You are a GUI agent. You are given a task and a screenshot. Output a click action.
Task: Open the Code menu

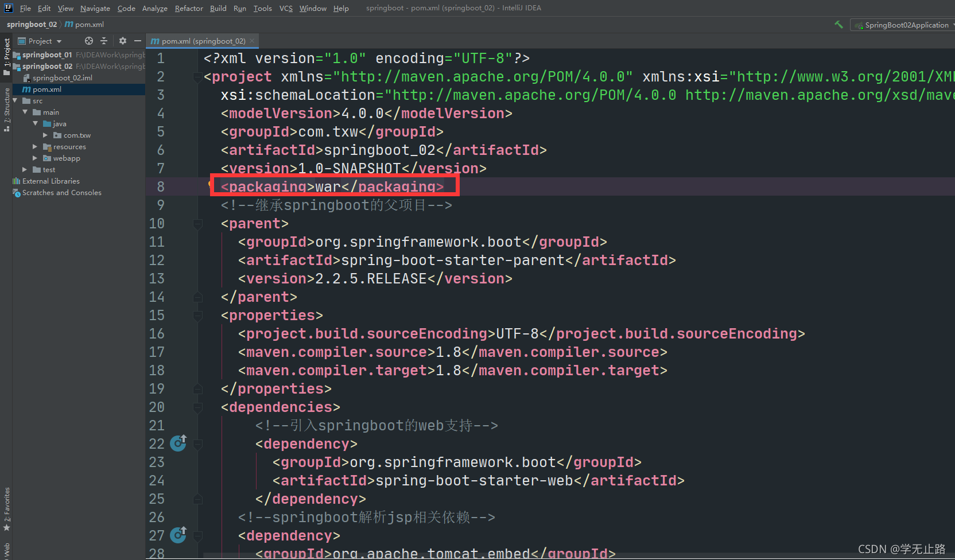pos(126,8)
